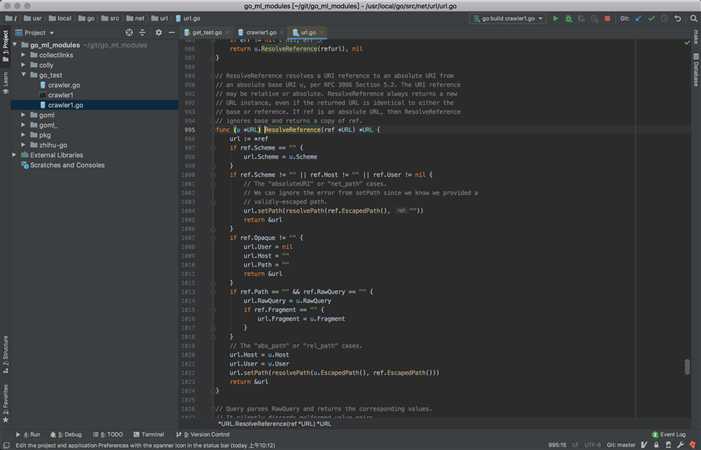Switch to the crawler1.go editor tab
This screenshot has height=450, width=701.
[x=258, y=33]
